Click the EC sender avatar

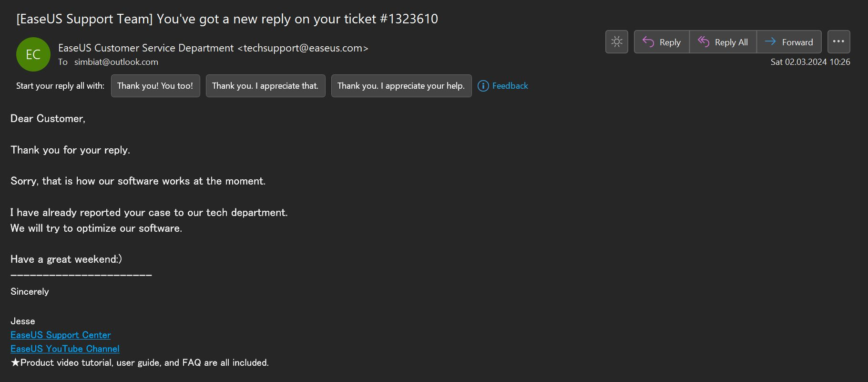33,54
